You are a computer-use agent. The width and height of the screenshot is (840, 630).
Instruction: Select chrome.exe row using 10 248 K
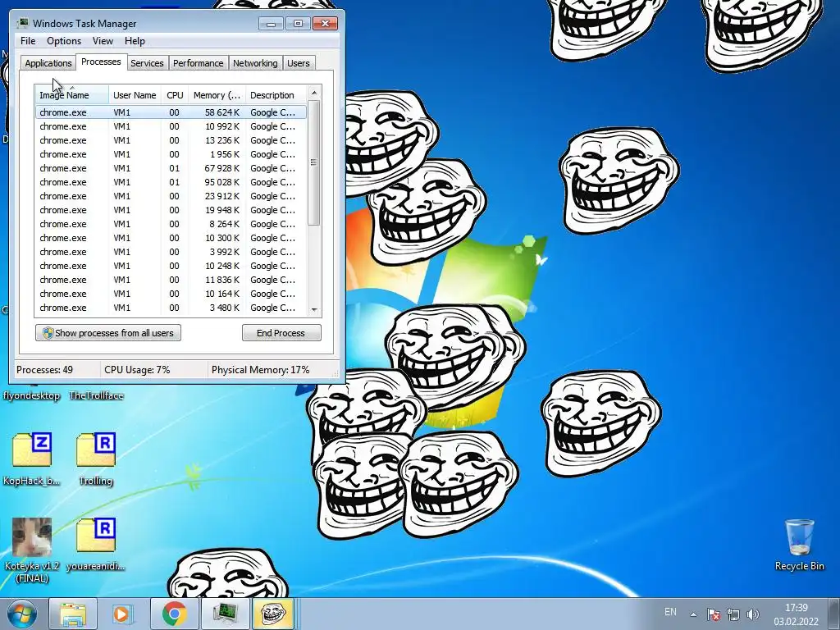pos(171,266)
